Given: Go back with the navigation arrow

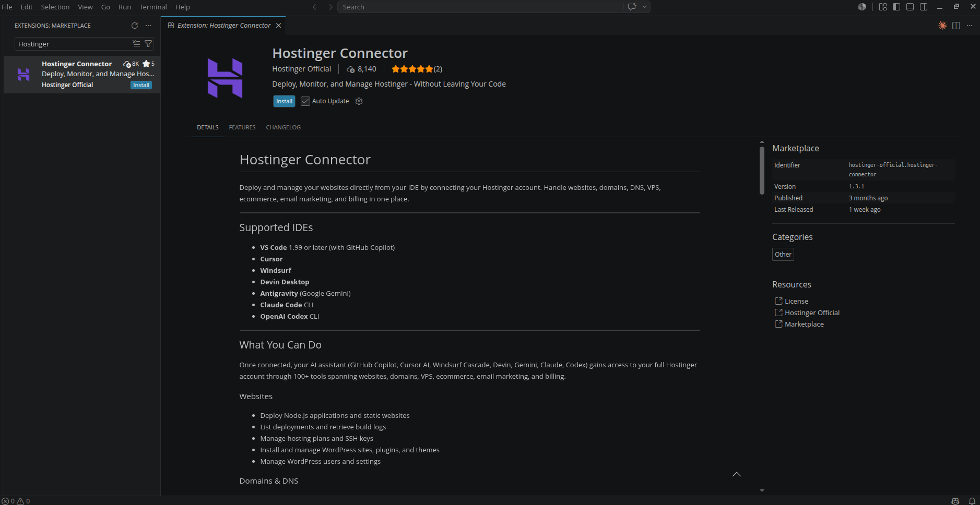Looking at the screenshot, I should 316,7.
